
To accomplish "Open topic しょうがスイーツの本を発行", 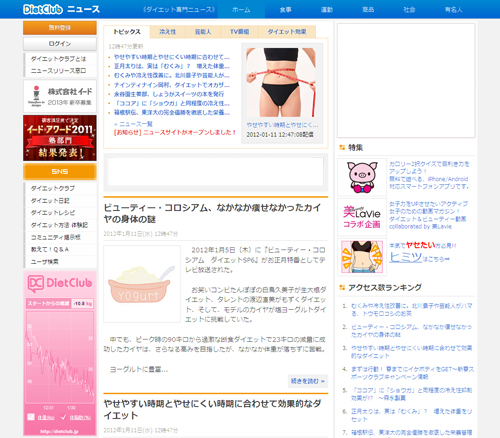I will click(x=169, y=94).
